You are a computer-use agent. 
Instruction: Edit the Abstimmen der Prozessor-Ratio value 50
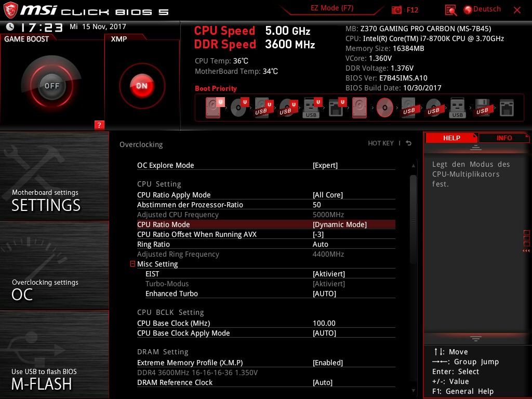click(316, 205)
